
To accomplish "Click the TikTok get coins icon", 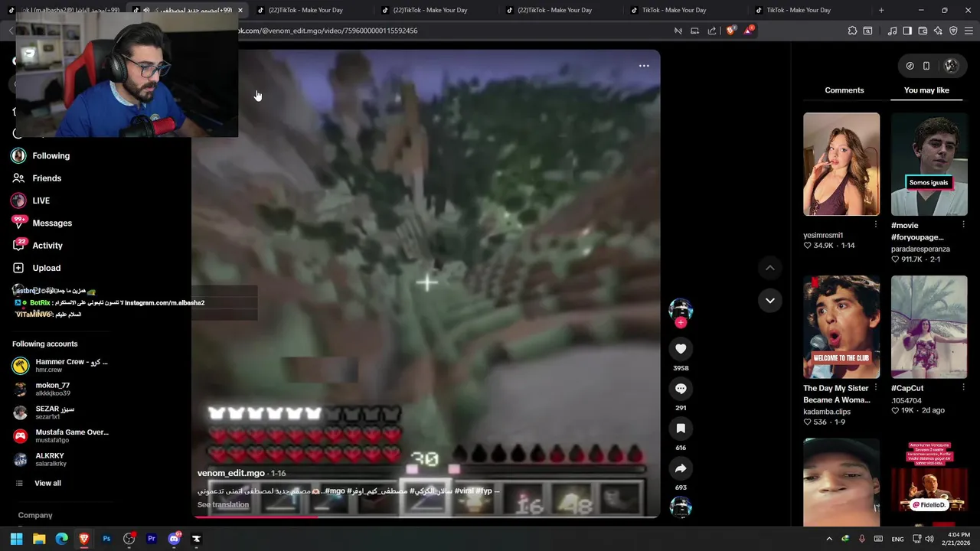I will click(910, 66).
